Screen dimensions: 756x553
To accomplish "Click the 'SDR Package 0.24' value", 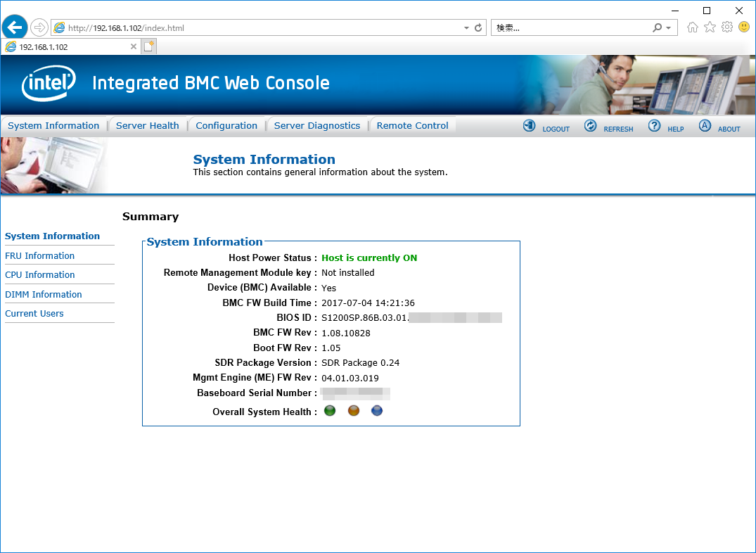I will point(361,363).
